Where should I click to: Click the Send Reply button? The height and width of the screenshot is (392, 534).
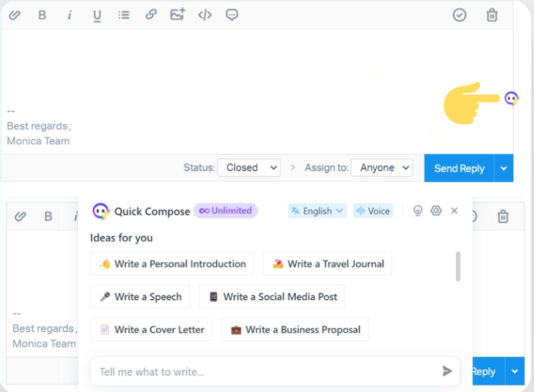pyautogui.click(x=459, y=168)
